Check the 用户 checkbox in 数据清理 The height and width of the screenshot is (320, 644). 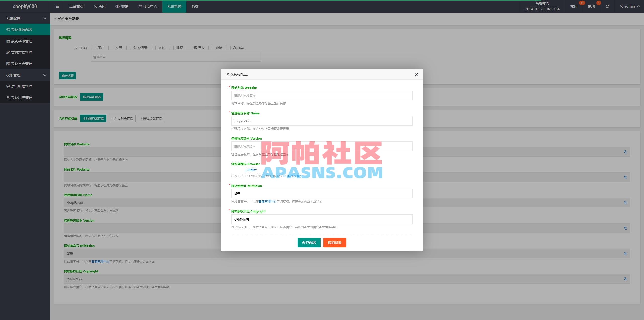coord(93,48)
